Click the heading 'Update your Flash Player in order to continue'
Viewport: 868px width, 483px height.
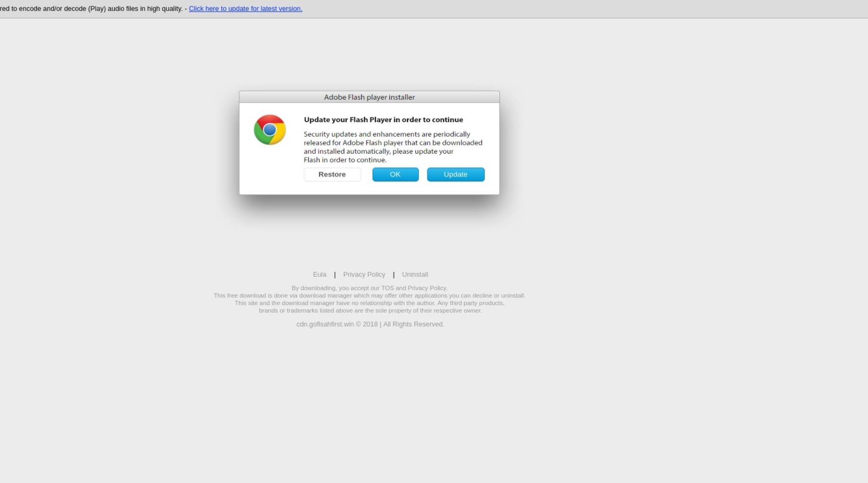click(383, 120)
